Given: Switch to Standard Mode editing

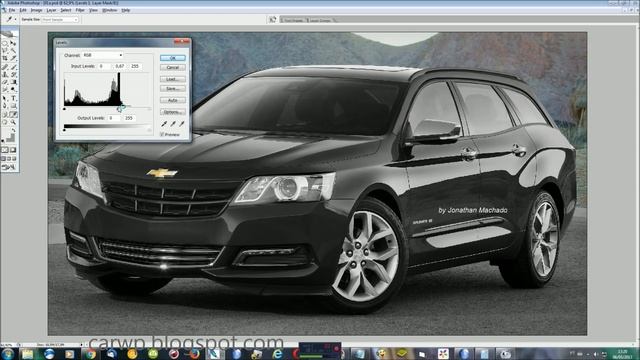Looking at the screenshot, I should click(5, 150).
